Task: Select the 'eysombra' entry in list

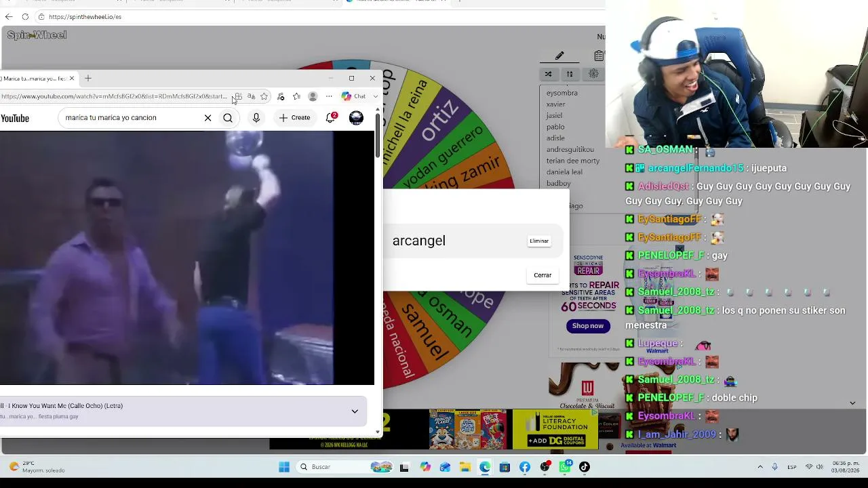Action: (x=562, y=93)
